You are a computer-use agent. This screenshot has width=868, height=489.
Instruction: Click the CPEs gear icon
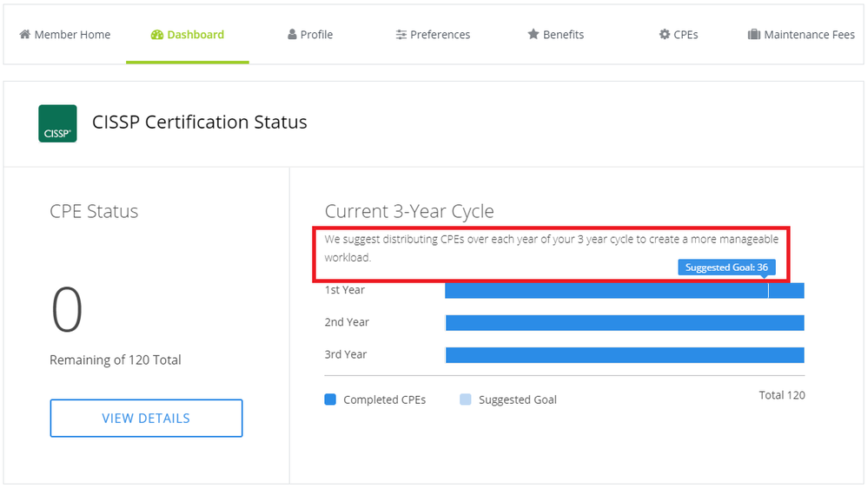[x=664, y=35]
